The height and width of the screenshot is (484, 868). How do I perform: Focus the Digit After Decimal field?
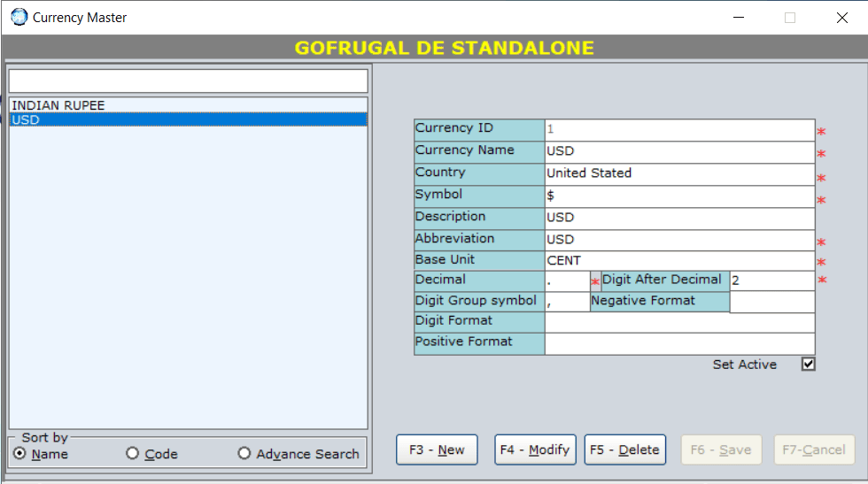(771, 280)
